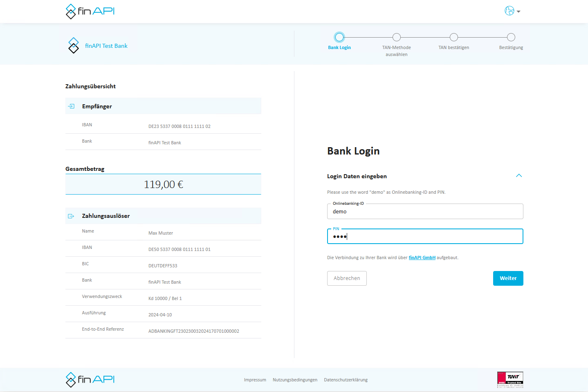588x392 pixels.
Task: Open the globe language selector
Action: click(x=512, y=11)
